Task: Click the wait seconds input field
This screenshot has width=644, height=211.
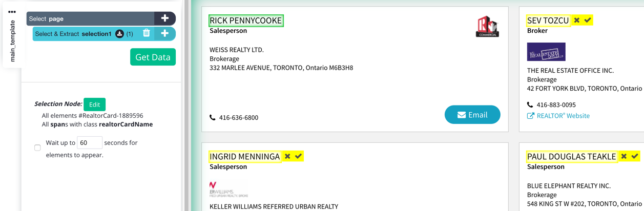Action: click(90, 142)
